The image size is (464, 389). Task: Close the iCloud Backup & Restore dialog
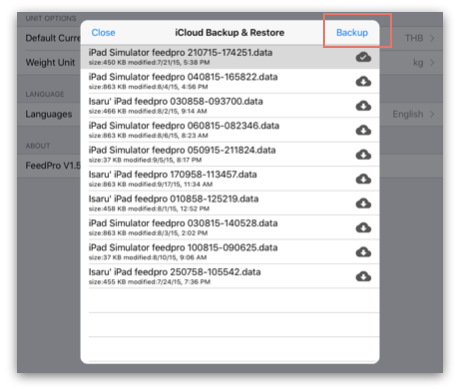point(103,33)
